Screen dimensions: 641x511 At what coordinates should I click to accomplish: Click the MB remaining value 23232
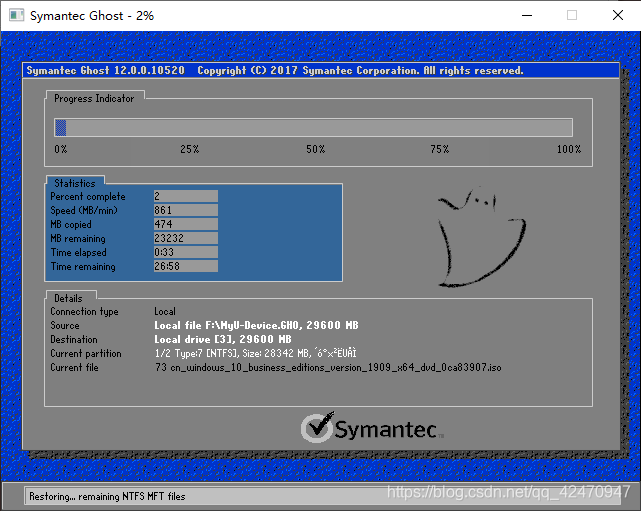point(186,238)
